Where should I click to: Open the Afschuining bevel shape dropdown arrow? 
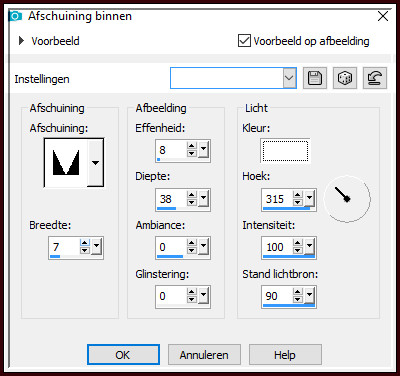coord(95,163)
